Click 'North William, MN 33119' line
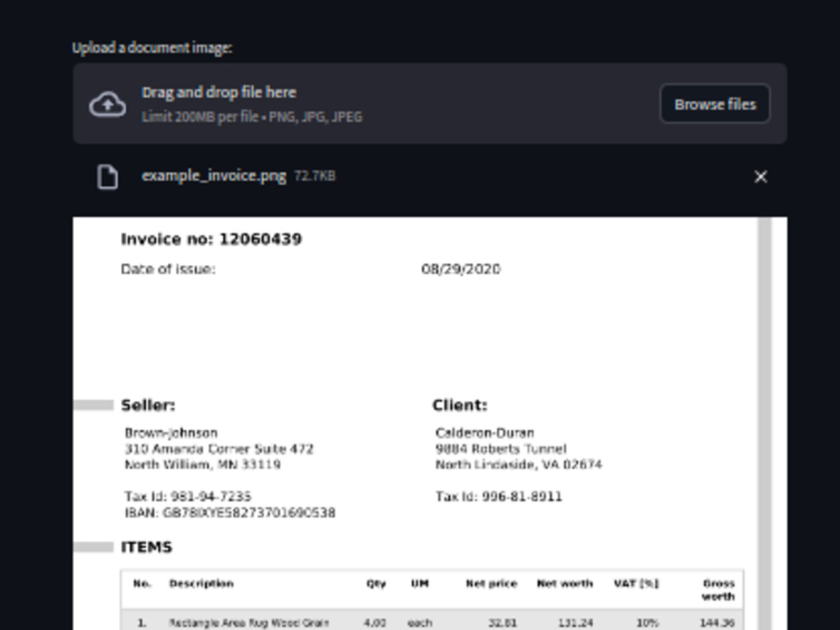840x630 pixels. (x=202, y=465)
